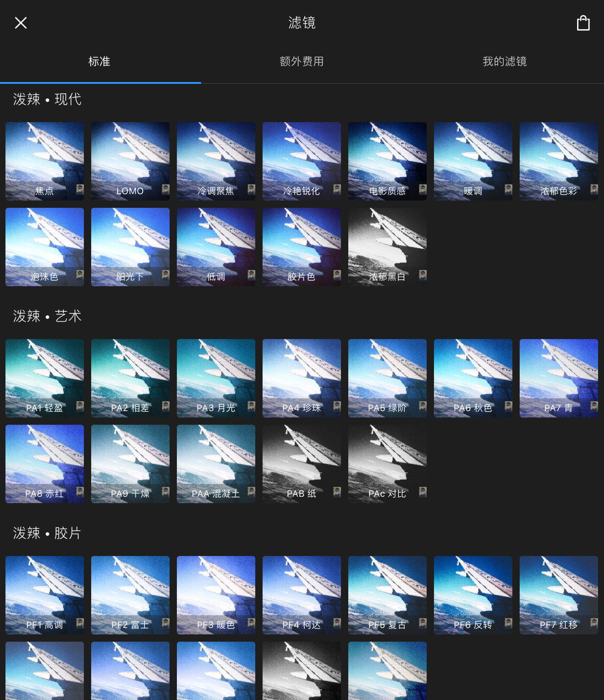Viewport: 604px width, 700px height.
Task: Apply the PF7 红移 filter
Action: pos(559,595)
